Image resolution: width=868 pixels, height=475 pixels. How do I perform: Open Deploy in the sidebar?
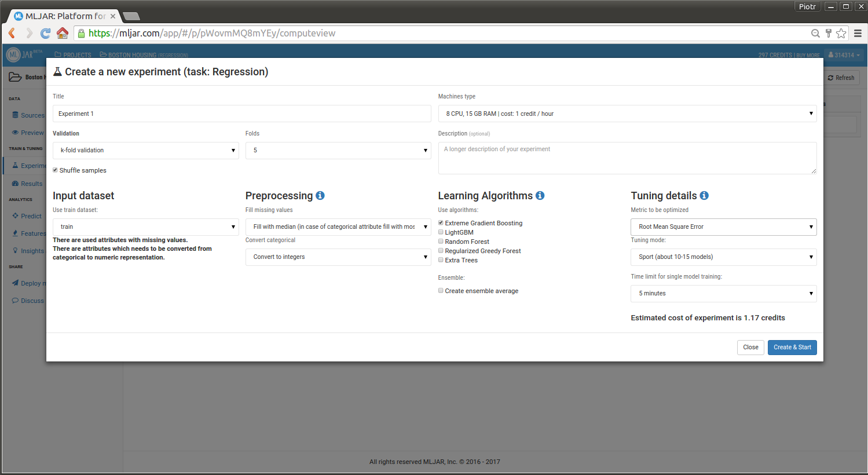coord(29,283)
